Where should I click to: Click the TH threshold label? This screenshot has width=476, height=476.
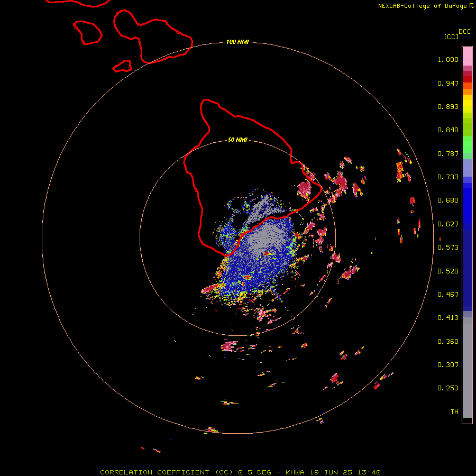click(454, 412)
